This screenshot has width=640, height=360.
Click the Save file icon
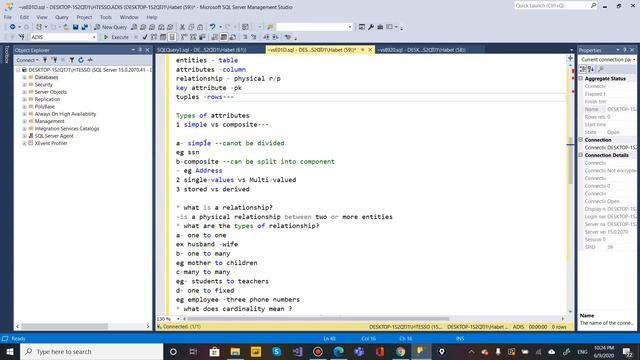click(x=76, y=27)
